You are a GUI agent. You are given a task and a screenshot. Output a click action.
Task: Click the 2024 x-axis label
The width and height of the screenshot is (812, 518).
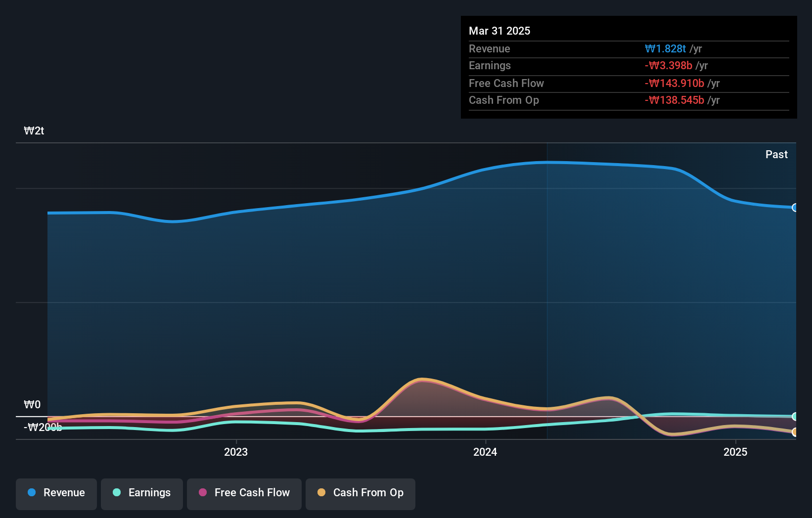coord(485,452)
